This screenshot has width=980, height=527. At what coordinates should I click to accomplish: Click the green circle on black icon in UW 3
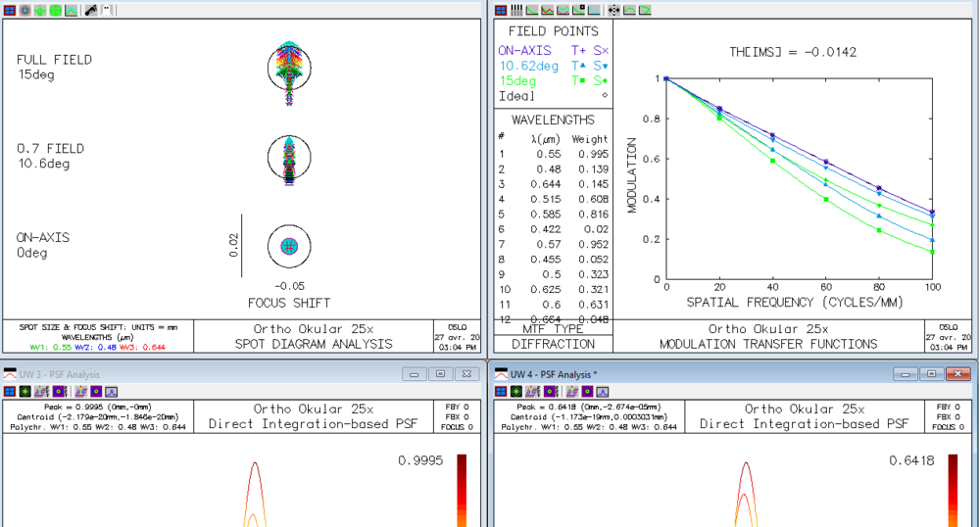(x=25, y=392)
